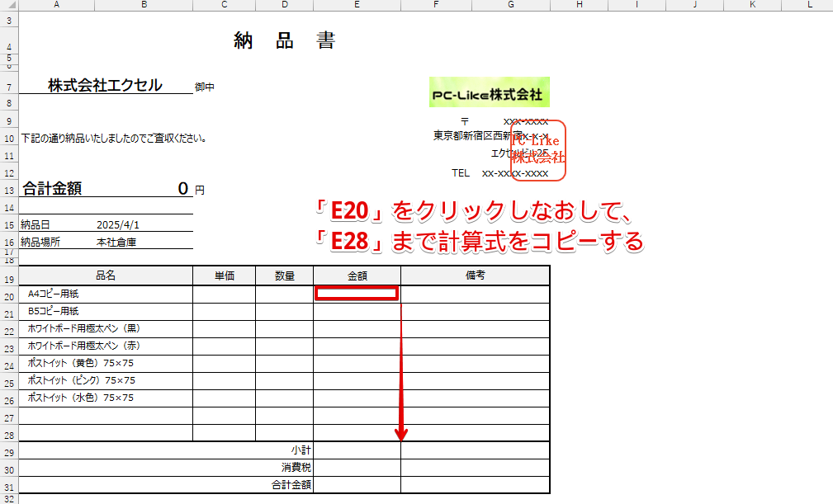Image resolution: width=833 pixels, height=504 pixels.
Task: Click the A4コピー用紙 item cell
Action: (106, 294)
